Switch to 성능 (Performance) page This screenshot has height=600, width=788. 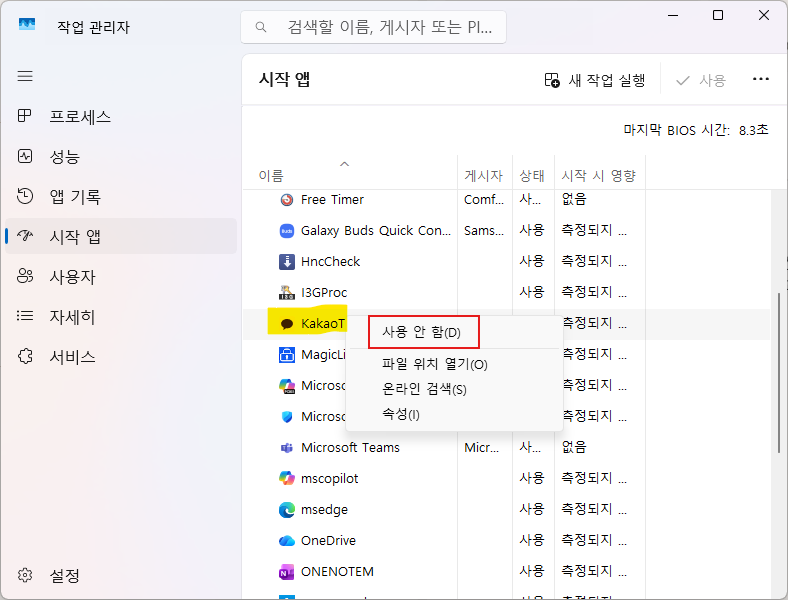point(121,156)
